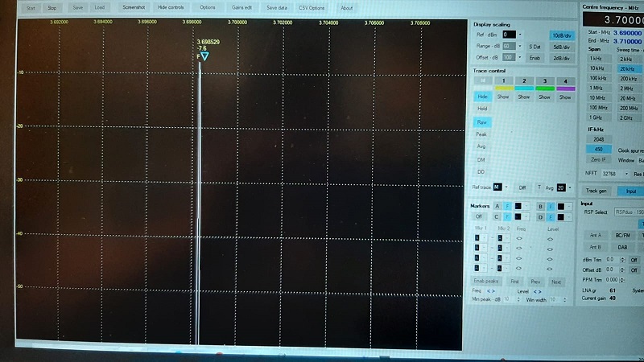Select the 10dB/div display scaling button

click(563, 35)
